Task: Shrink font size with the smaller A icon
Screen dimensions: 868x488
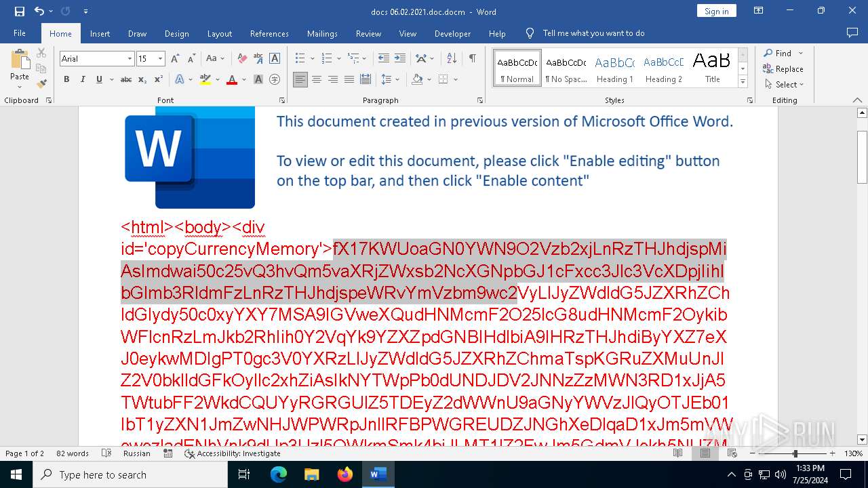Action: (191, 59)
